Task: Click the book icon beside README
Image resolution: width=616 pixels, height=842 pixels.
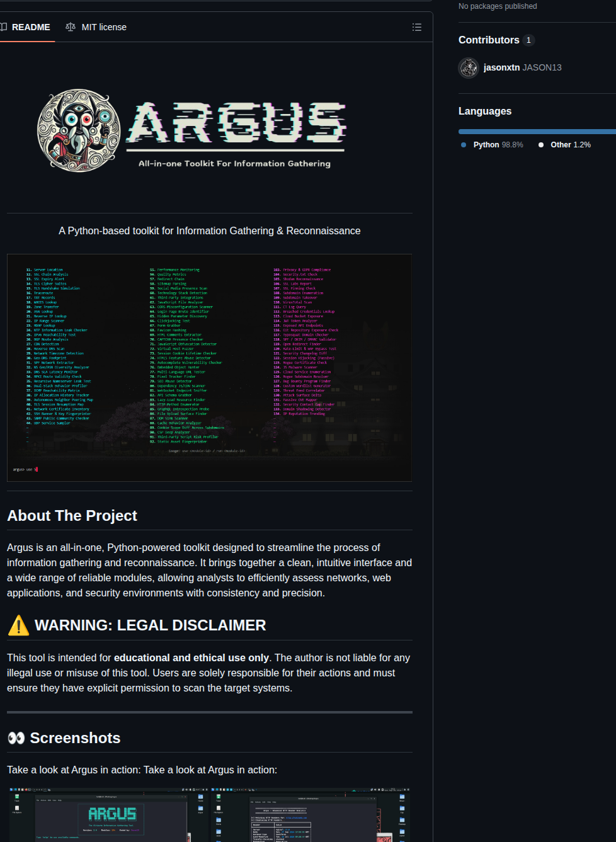Action: (3, 27)
